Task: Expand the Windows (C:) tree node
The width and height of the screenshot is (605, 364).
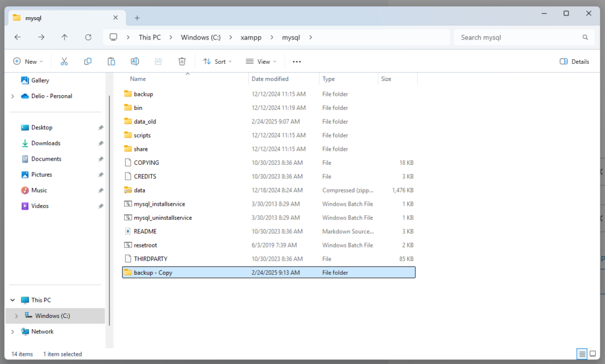Action: click(x=16, y=316)
